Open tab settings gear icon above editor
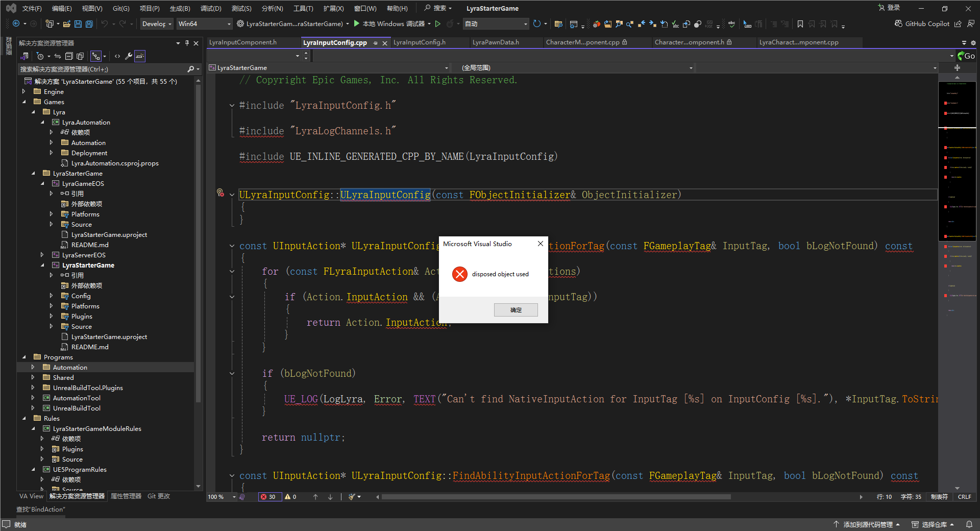 (973, 43)
